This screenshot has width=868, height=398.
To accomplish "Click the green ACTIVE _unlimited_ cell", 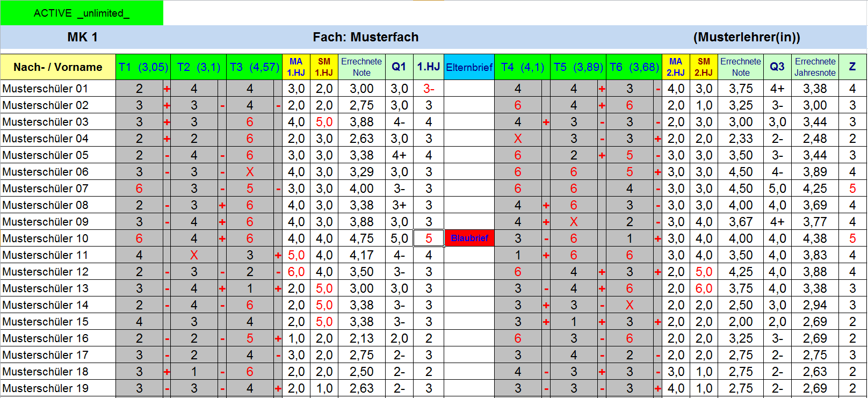I will (x=82, y=13).
